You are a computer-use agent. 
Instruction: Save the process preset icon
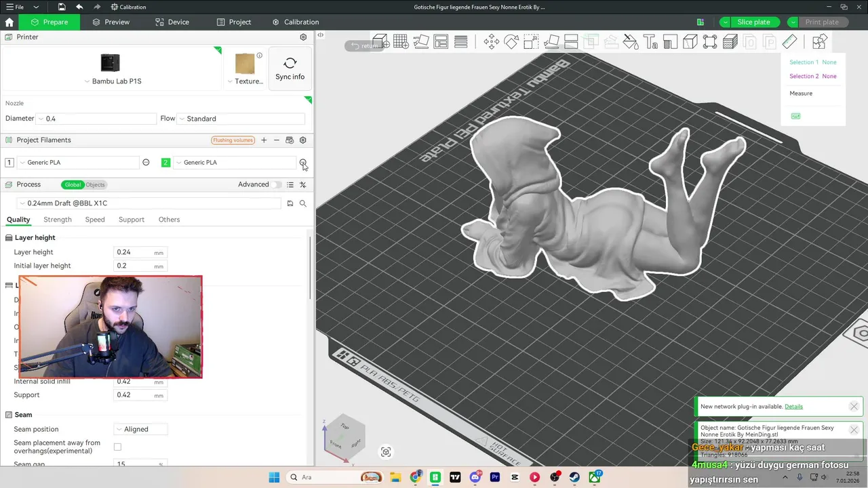290,203
